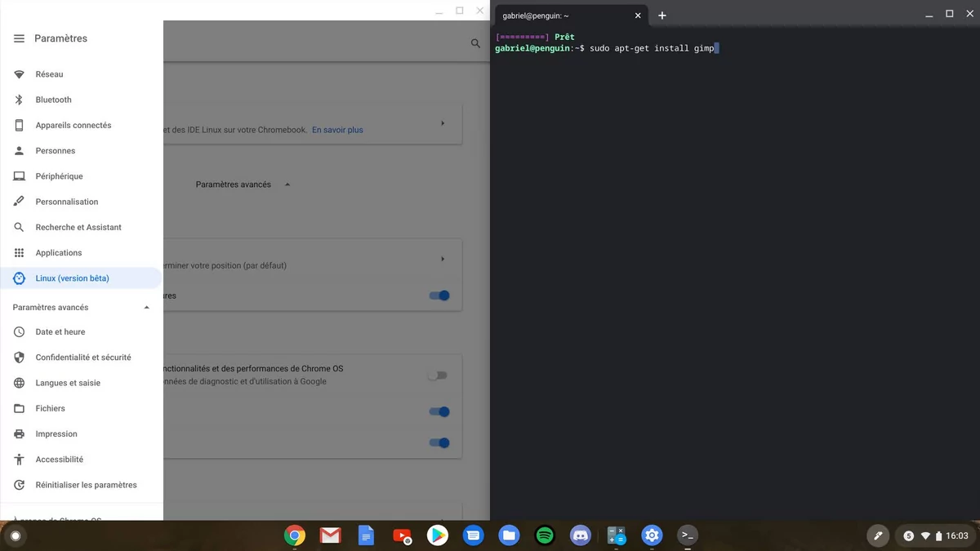The height and width of the screenshot is (551, 980).
Task: Open the YouTube shelf icon
Action: coord(402,535)
